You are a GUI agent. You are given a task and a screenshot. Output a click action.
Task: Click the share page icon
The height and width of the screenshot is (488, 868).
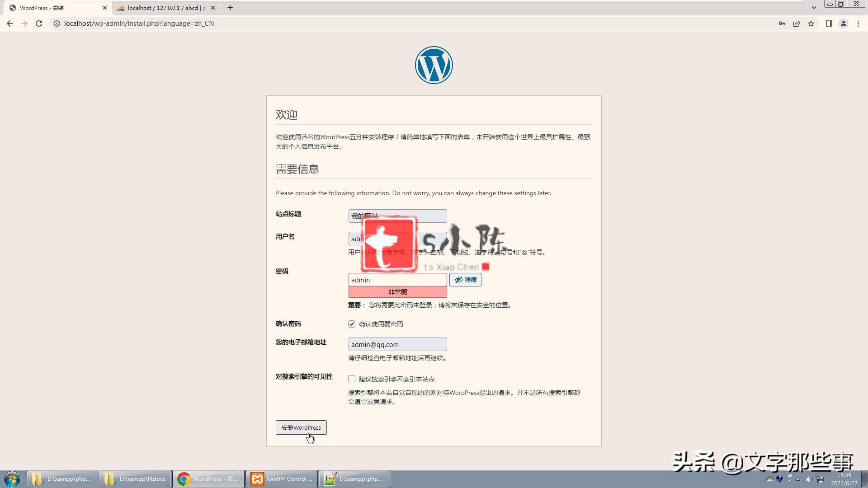tap(797, 23)
